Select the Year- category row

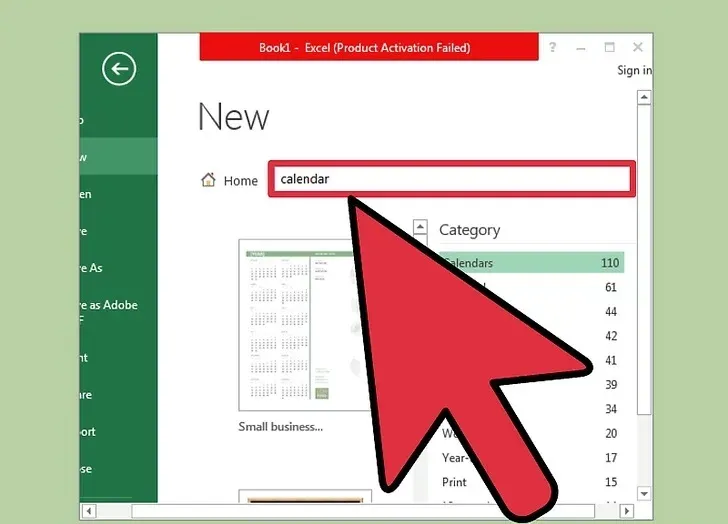pos(532,458)
